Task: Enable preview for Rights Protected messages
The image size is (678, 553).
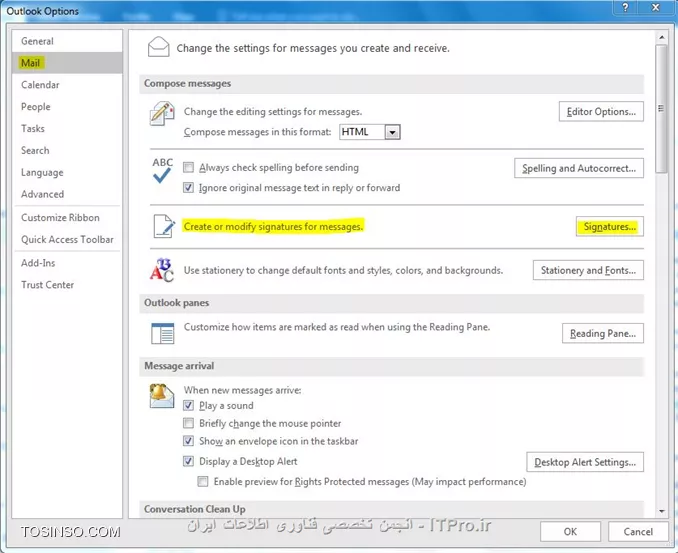Action: tap(203, 482)
